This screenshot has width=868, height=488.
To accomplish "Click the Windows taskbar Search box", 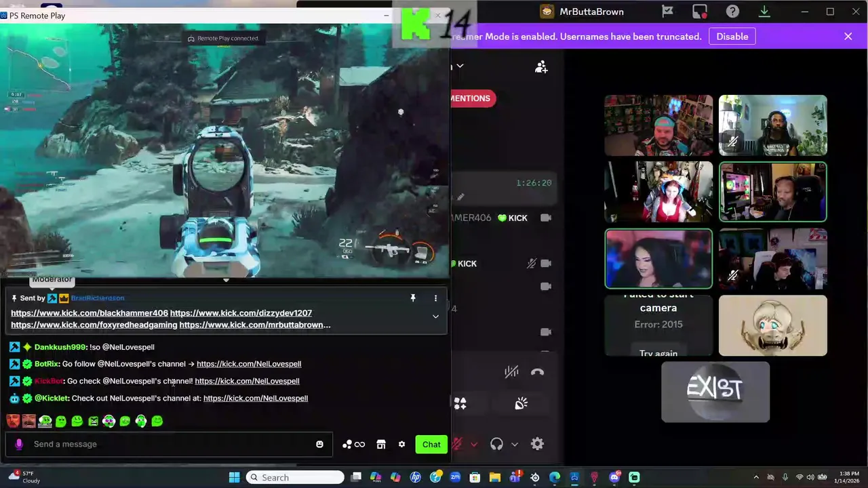I will pyautogui.click(x=295, y=477).
